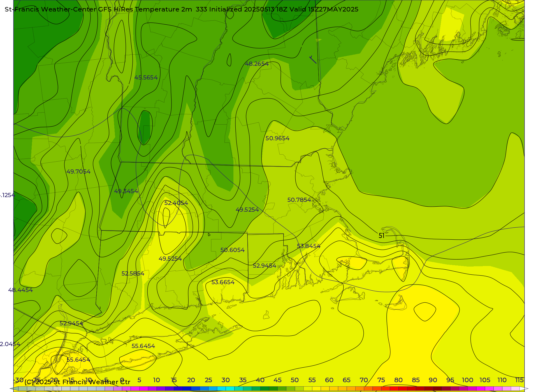Select the 50 tick label on the scale
The image size is (538, 392).
[295, 380]
